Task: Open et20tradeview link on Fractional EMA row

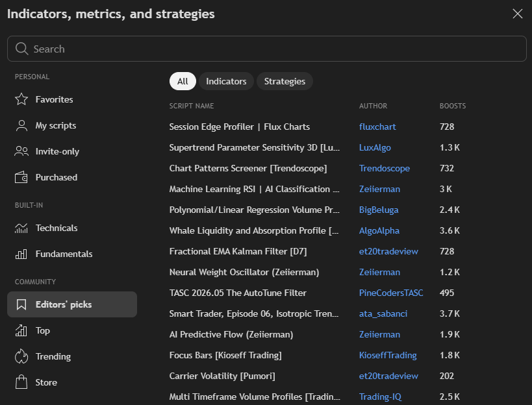Action: click(388, 251)
